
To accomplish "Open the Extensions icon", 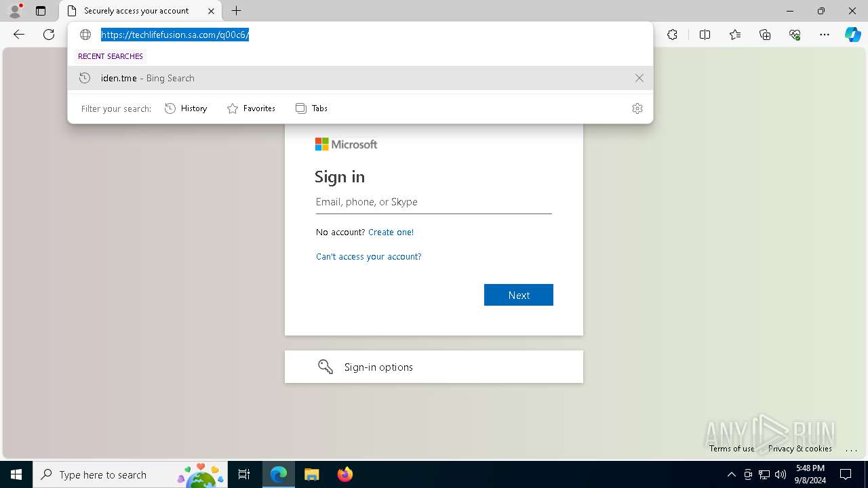I will (672, 35).
